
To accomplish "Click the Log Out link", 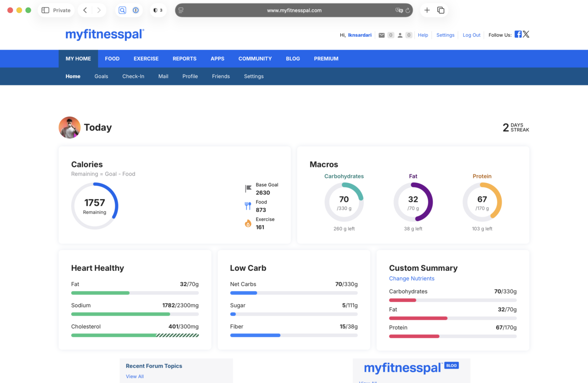I will [471, 35].
